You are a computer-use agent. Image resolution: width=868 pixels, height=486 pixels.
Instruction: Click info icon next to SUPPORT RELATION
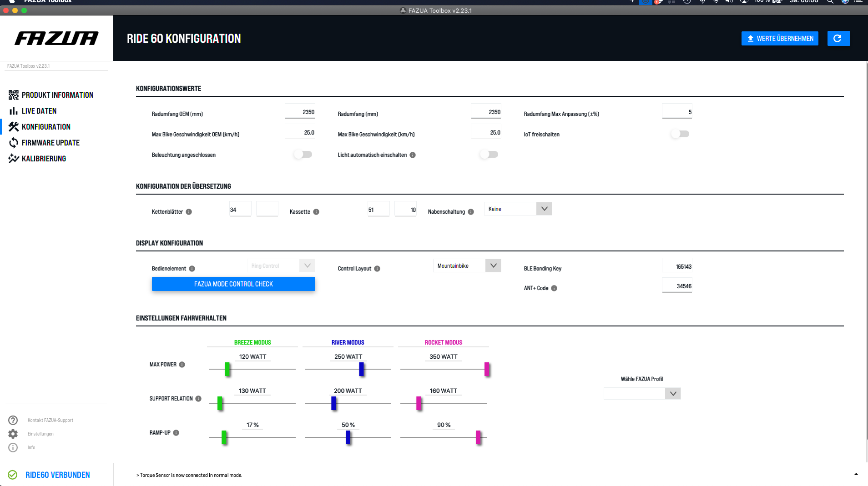coord(198,399)
